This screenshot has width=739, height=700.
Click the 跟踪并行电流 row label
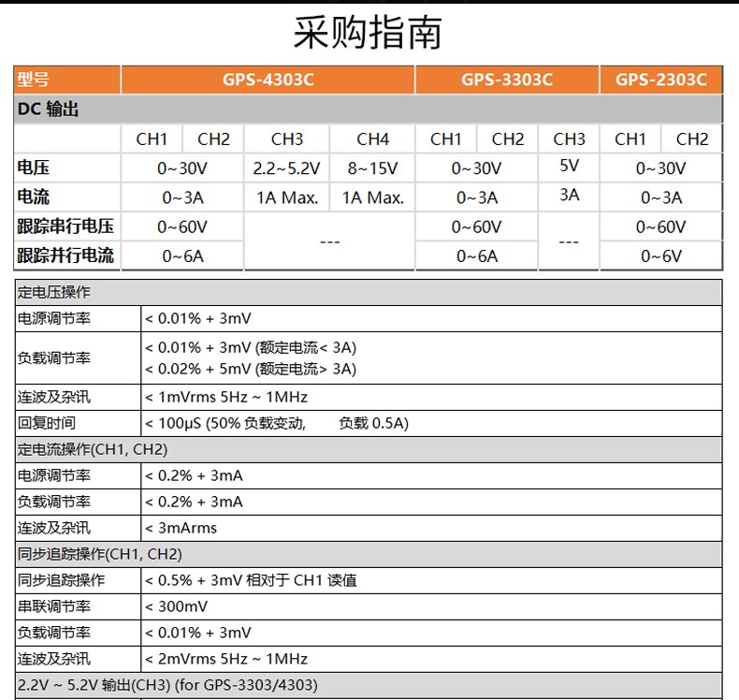[x=65, y=255]
